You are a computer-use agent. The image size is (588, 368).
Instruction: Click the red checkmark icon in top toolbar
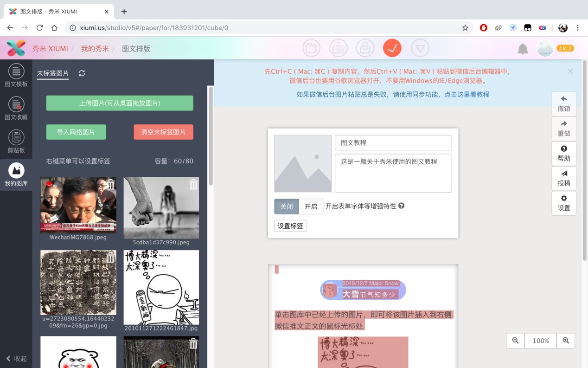[x=392, y=48]
